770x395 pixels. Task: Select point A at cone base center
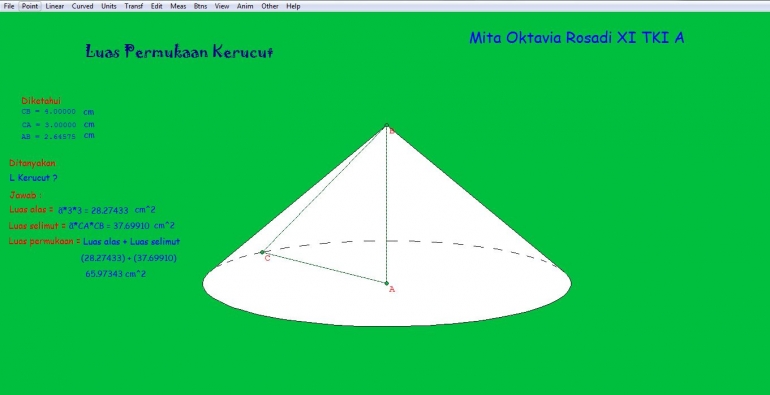tap(386, 283)
